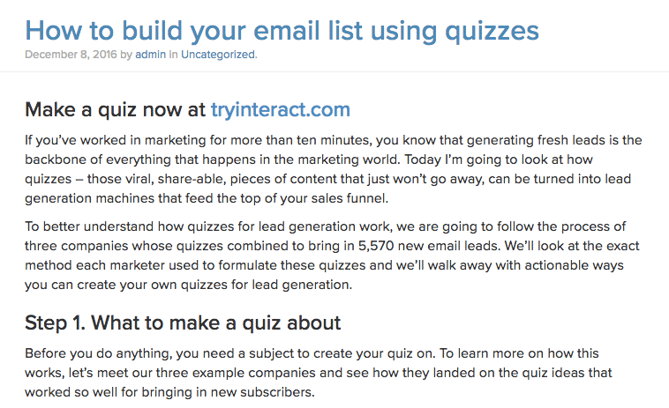
Task: Click the word "by" in the post byline
Action: (x=126, y=55)
